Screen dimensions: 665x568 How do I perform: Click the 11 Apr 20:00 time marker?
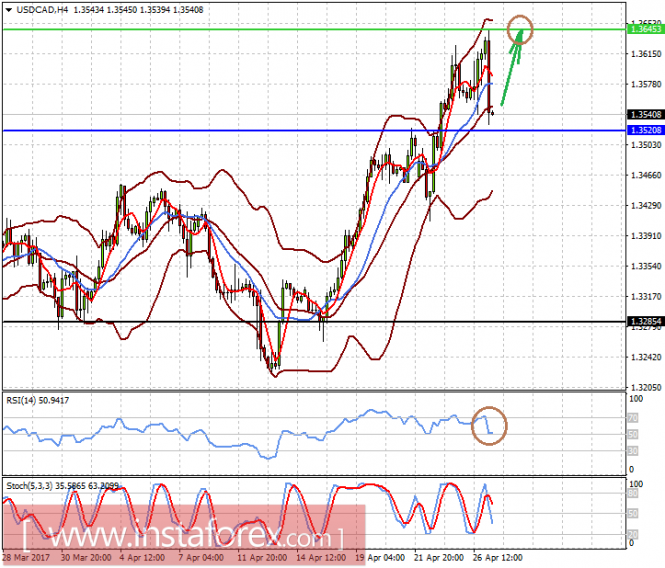[262, 557]
